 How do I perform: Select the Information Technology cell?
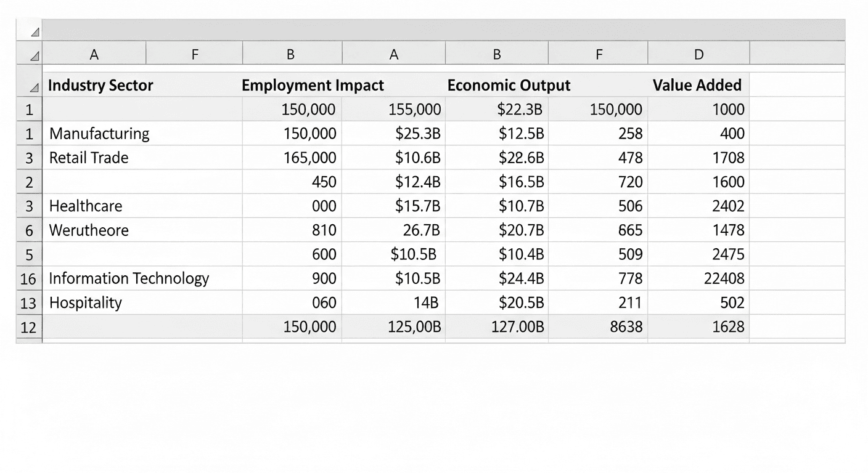(x=129, y=278)
